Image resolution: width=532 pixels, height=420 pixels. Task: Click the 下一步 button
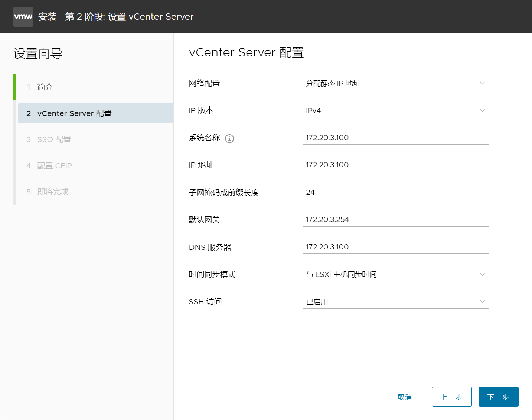click(x=498, y=397)
